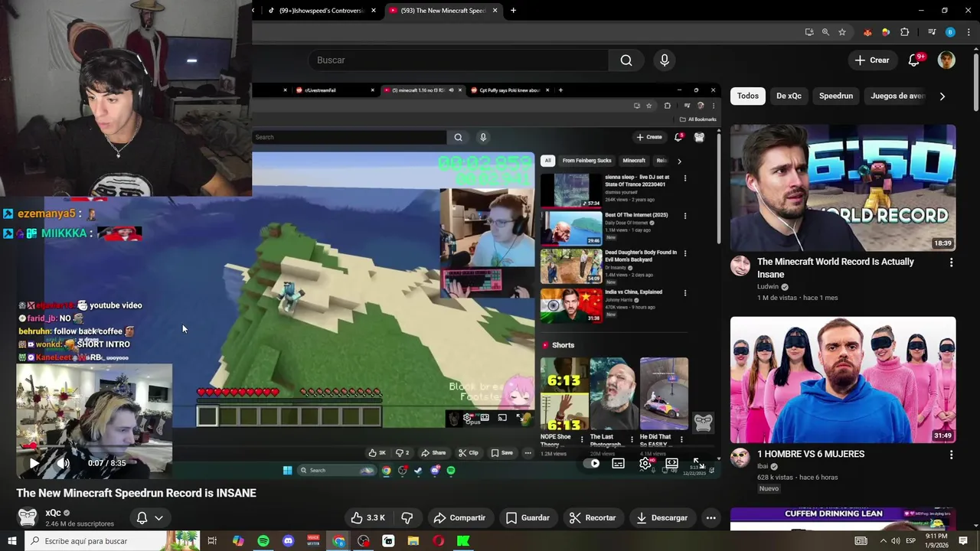Play the video with the play button
The image size is (980, 551).
pyautogui.click(x=34, y=463)
